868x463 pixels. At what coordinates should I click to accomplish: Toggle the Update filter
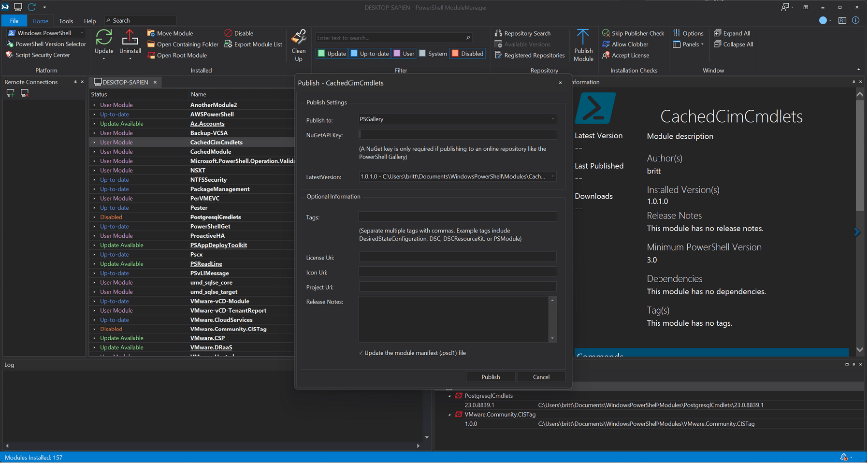[x=332, y=54]
